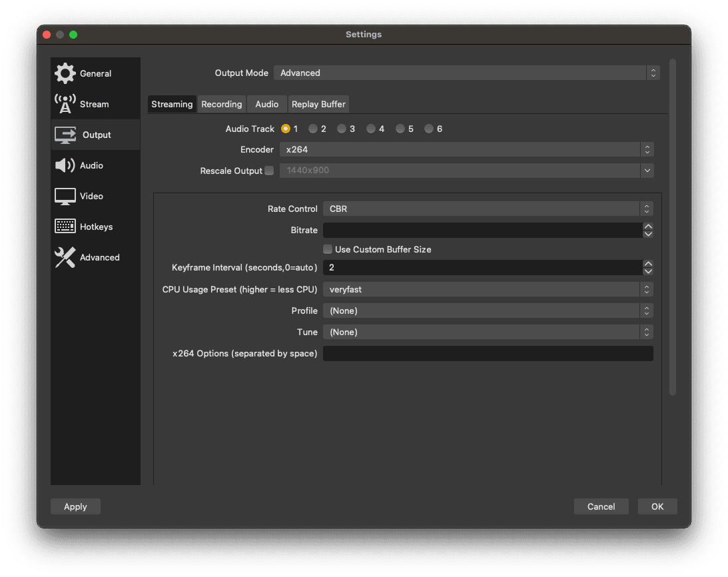Open Tune dropdown

(x=488, y=332)
